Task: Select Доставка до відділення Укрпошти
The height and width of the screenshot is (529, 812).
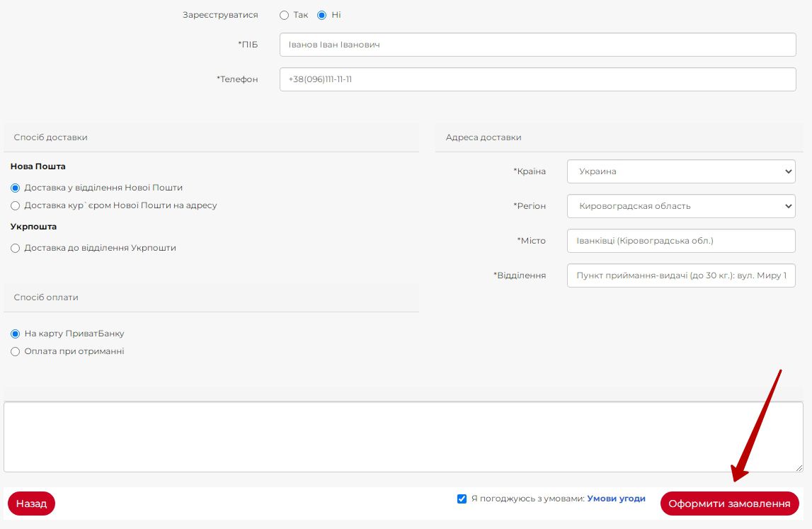Action: click(x=16, y=249)
